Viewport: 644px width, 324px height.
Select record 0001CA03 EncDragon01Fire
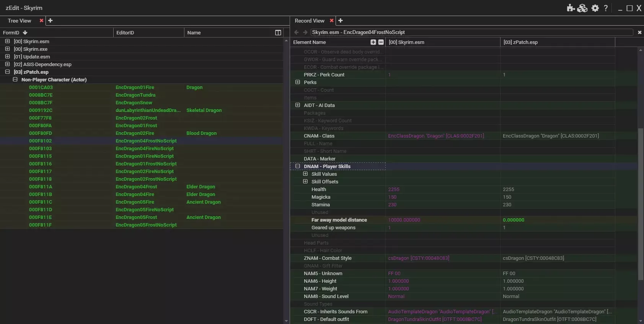point(142,87)
